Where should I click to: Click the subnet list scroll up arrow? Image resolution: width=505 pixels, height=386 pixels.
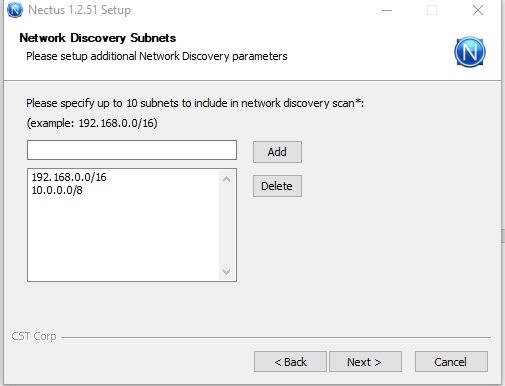(227, 179)
